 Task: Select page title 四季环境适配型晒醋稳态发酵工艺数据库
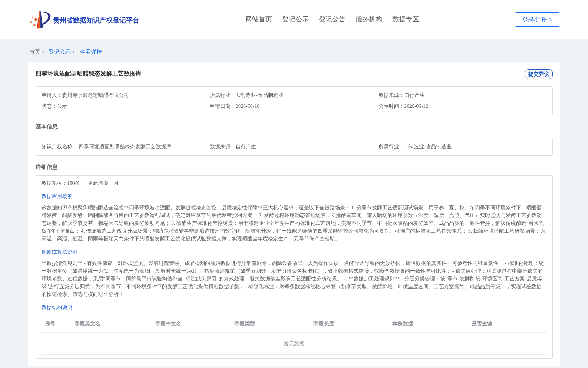click(x=89, y=74)
